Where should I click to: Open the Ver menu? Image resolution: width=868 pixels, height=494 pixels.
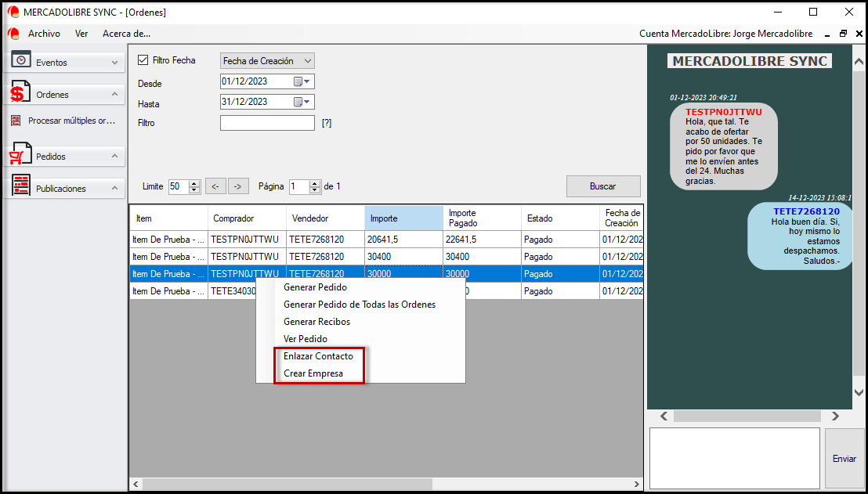pos(81,34)
